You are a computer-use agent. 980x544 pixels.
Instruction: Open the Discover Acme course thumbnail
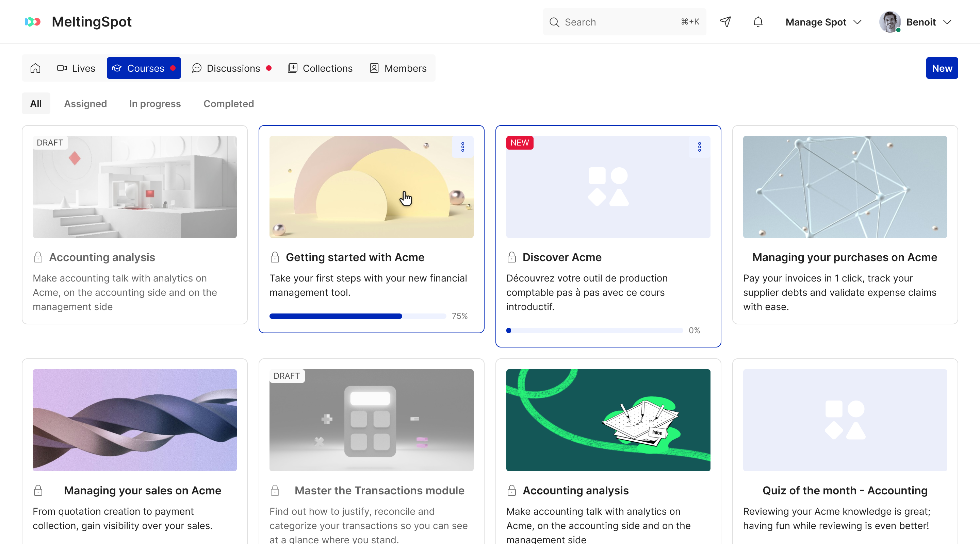click(608, 187)
